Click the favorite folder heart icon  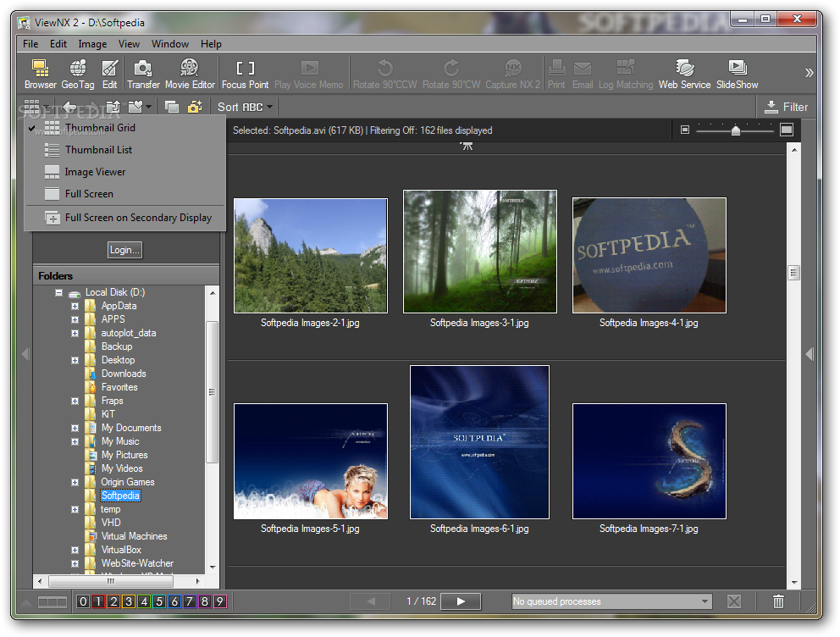point(135,107)
